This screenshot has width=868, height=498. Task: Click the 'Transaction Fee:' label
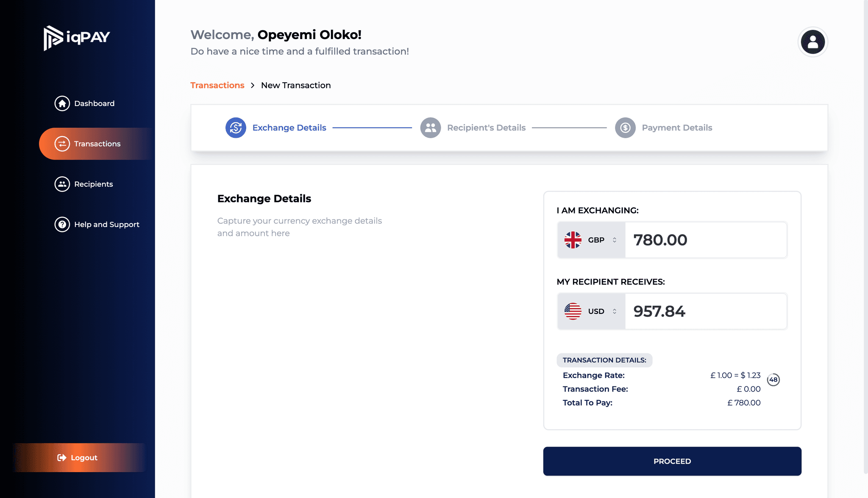pos(595,389)
